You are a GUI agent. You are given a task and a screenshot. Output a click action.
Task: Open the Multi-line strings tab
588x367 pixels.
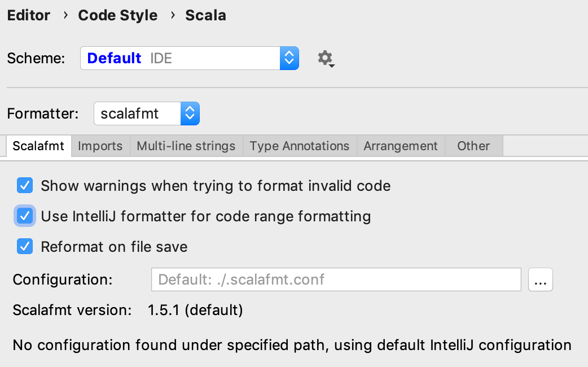pyautogui.click(x=186, y=146)
